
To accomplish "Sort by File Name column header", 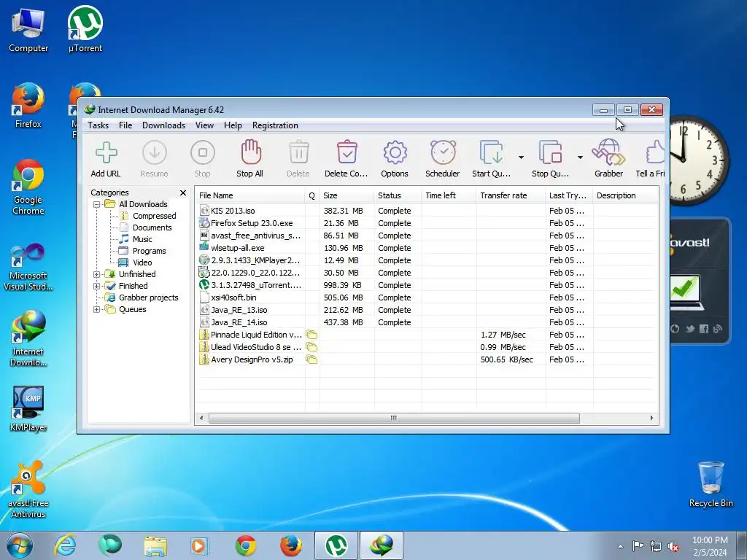I will 250,195.
